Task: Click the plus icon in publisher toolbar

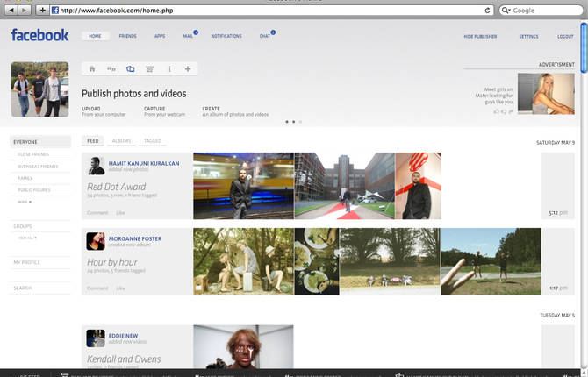Action: [x=188, y=69]
